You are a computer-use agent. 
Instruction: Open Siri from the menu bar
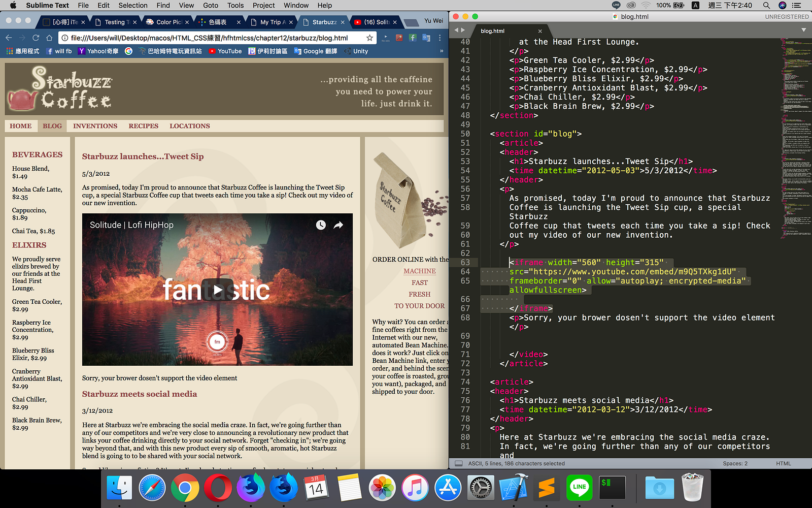tap(782, 5)
